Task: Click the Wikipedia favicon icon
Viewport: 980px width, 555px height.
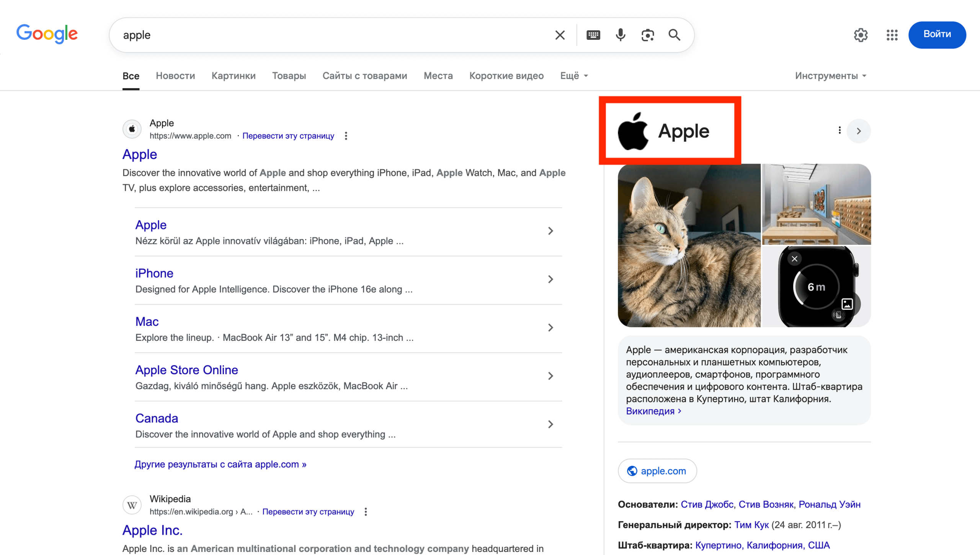Action: pos(132,505)
